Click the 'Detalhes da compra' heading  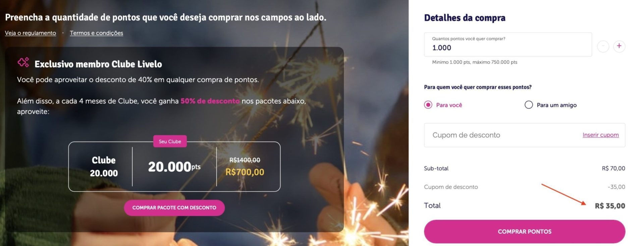point(465,18)
